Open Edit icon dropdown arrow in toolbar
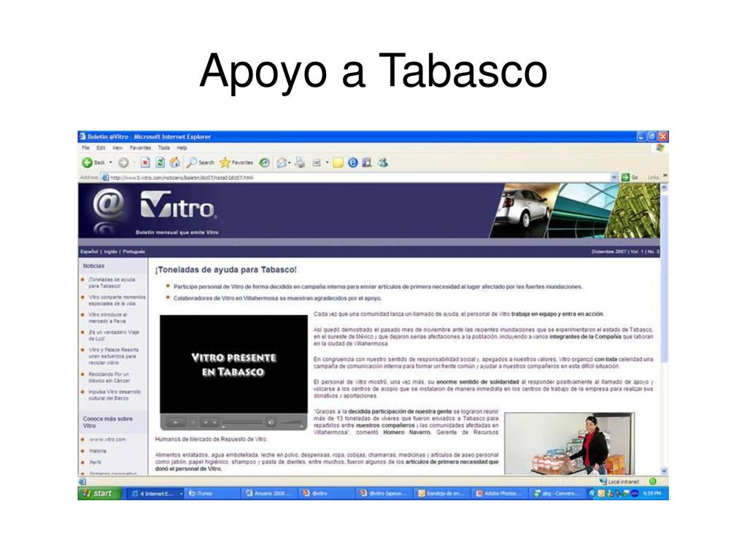This screenshot has height=560, width=747. tap(328, 163)
